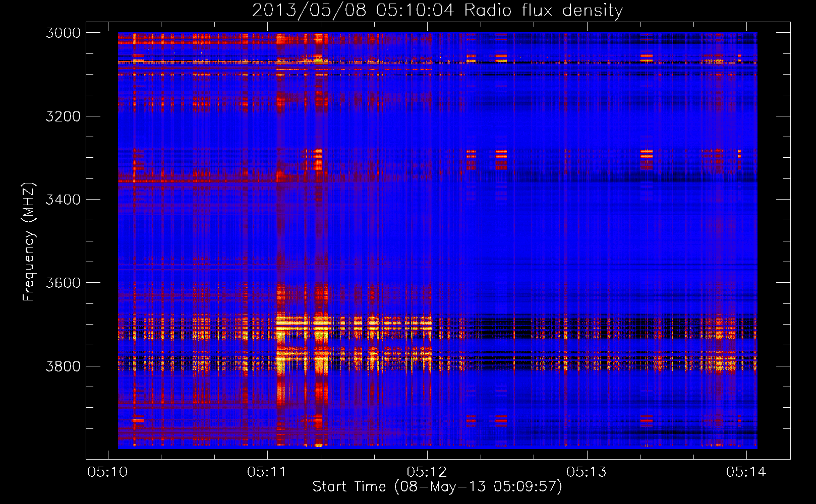This screenshot has width=816, height=504.
Task: Click the "Start Time (08-May-13 05:09:57)" axis label
Action: [x=437, y=487]
